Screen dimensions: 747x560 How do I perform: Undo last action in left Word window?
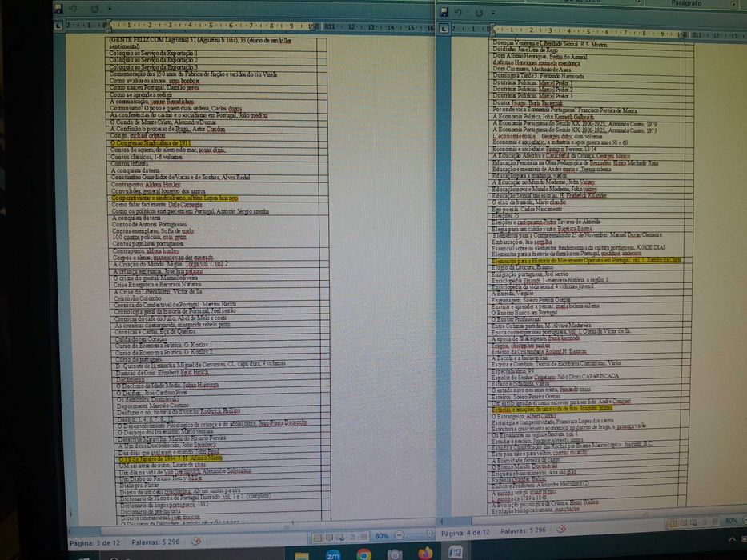pos(73,9)
